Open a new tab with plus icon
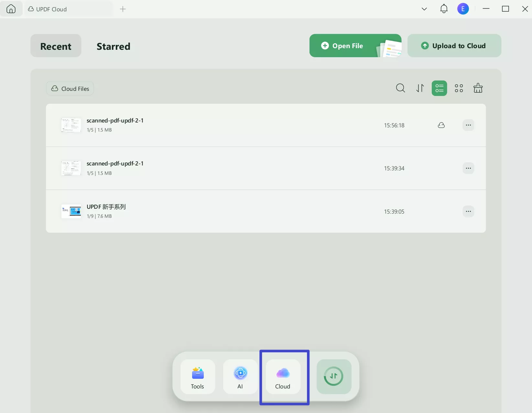 point(123,9)
